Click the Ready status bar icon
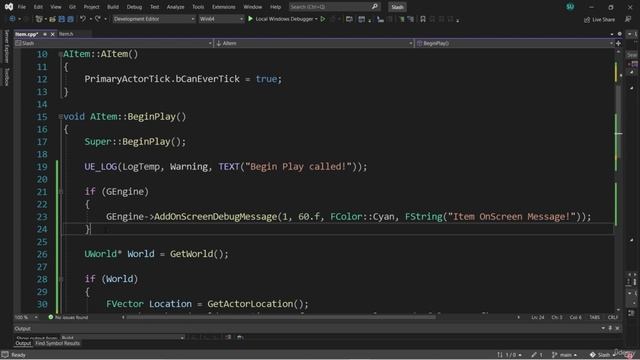Screen dimensions: 640x360 click(4, 355)
